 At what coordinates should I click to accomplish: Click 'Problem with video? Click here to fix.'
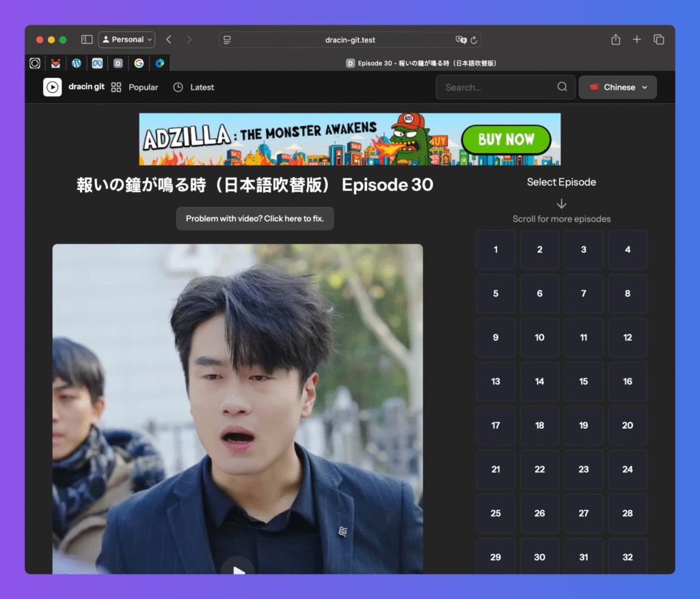pyautogui.click(x=255, y=219)
